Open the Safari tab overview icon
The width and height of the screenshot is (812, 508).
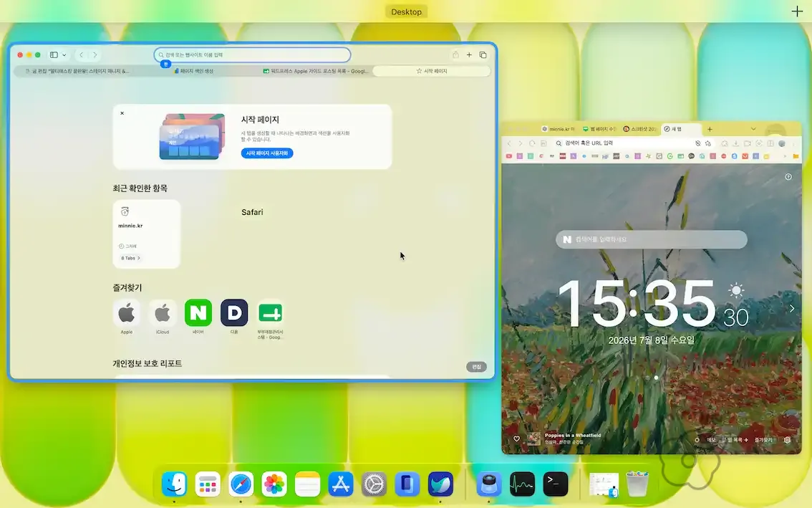point(483,55)
